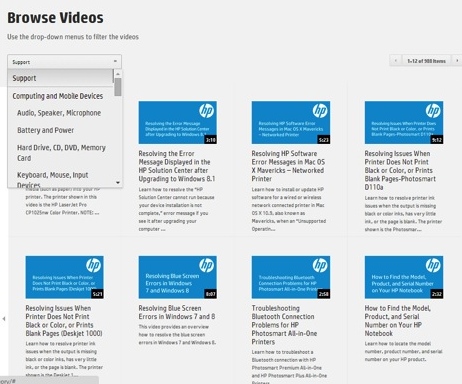Click the 9:12 duration badge on Photosmart D110a video

coord(437,140)
